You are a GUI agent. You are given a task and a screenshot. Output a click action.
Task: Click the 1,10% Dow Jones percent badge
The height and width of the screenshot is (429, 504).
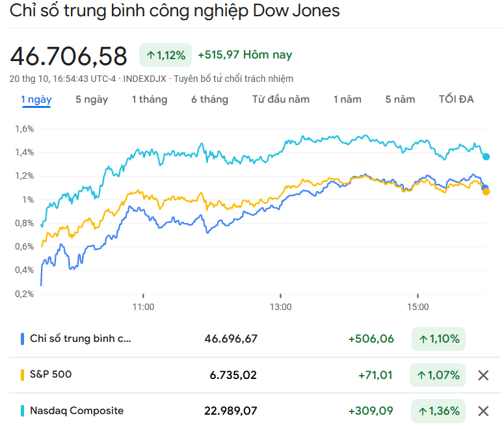click(x=438, y=339)
